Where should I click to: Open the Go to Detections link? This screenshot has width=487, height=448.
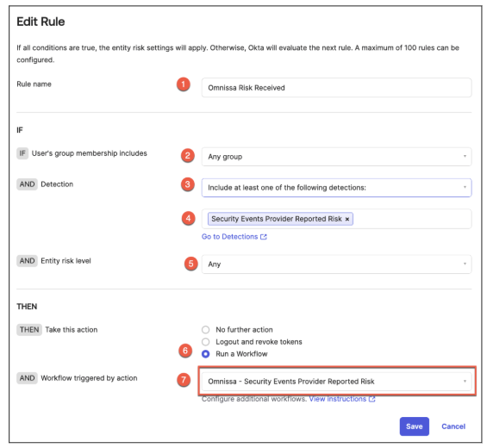pyautogui.click(x=234, y=237)
